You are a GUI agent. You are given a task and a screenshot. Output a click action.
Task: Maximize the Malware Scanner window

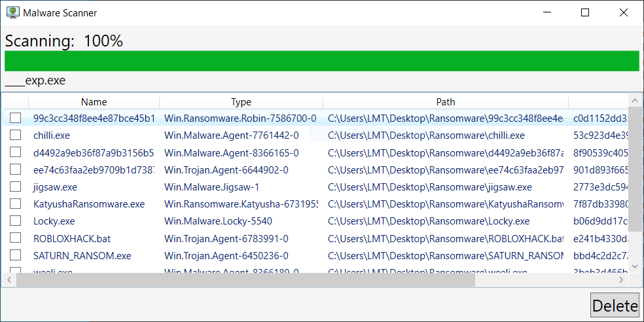click(x=585, y=12)
